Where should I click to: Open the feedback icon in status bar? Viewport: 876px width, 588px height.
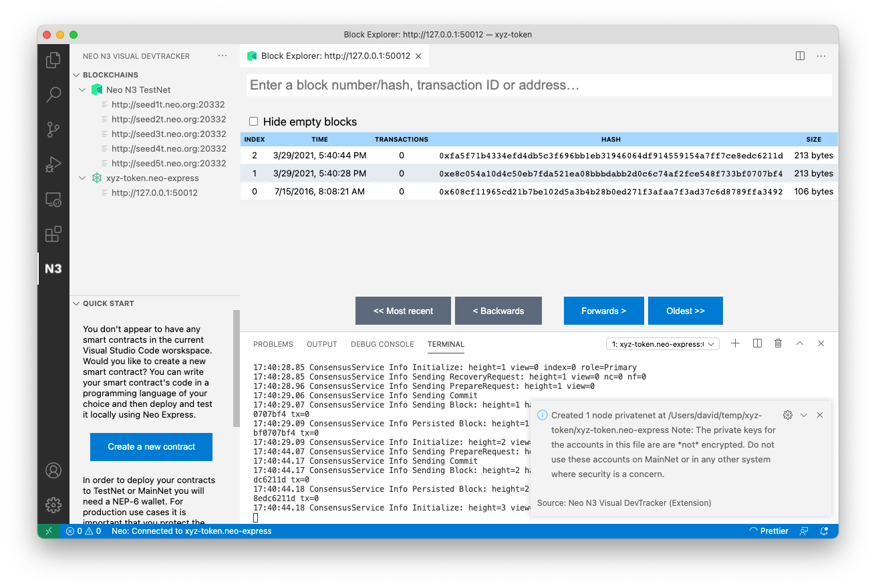click(x=805, y=531)
